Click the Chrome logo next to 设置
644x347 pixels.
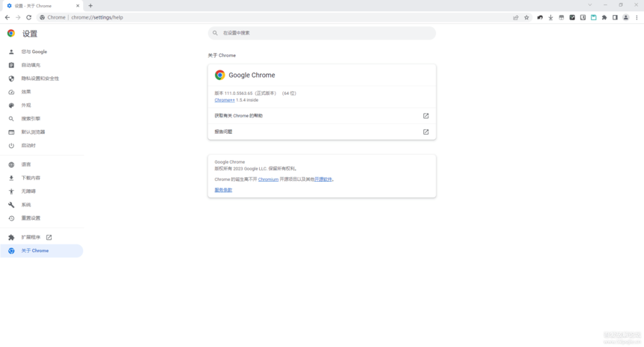coord(11,33)
